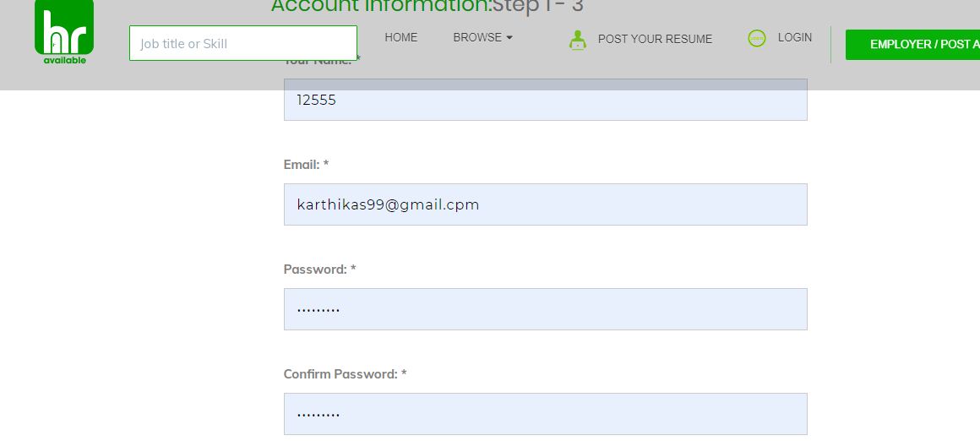
Task: Expand the BROWSE caret arrow
Action: (x=509, y=38)
